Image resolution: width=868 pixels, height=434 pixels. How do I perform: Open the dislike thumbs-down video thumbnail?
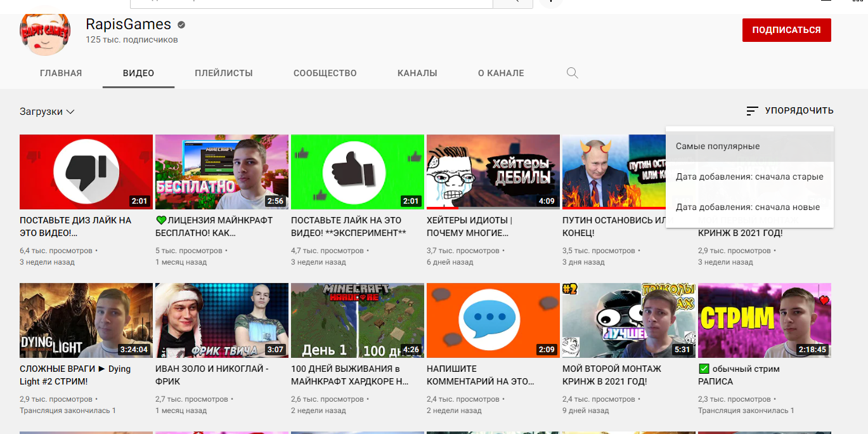tap(86, 172)
